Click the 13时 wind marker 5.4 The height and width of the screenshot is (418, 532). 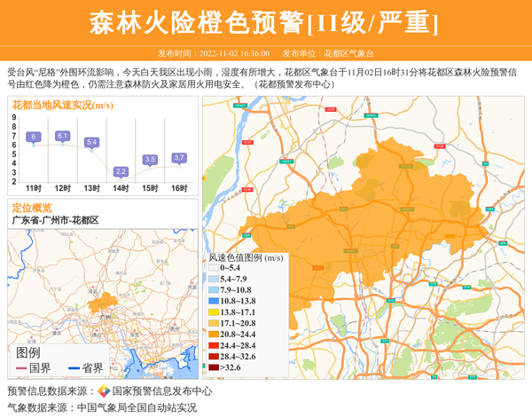pos(91,142)
